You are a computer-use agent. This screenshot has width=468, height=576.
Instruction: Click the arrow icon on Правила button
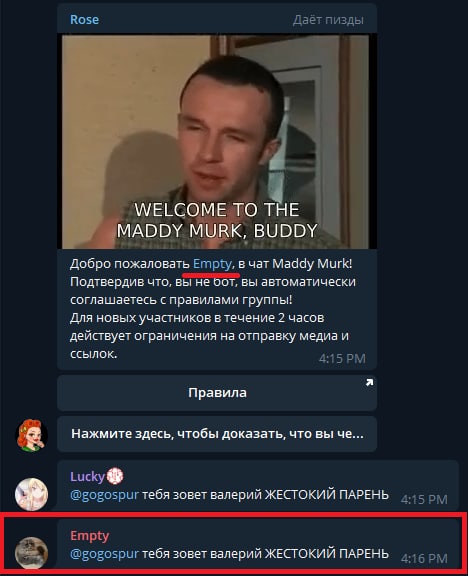tap(369, 382)
